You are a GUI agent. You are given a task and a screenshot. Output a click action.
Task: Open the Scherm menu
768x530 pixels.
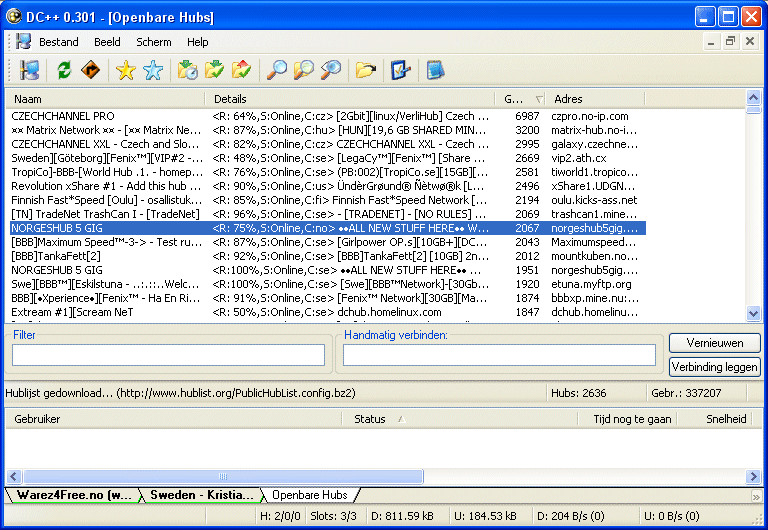tap(154, 42)
